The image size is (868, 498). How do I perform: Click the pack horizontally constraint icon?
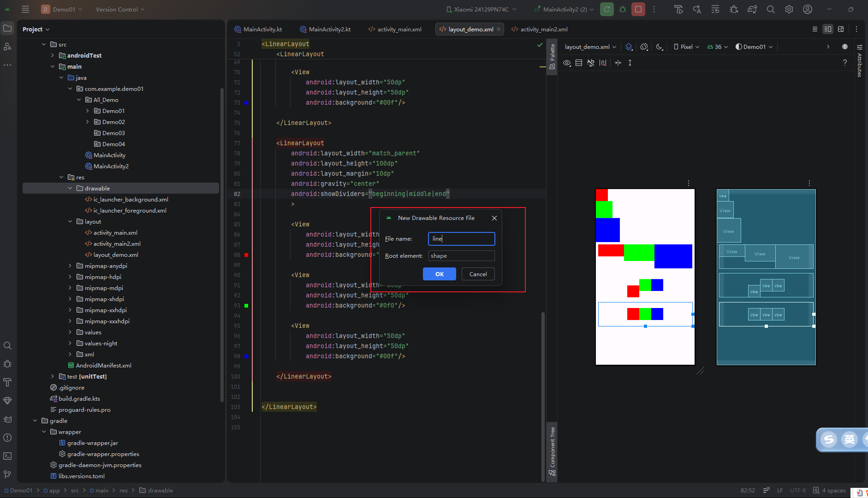click(618, 63)
